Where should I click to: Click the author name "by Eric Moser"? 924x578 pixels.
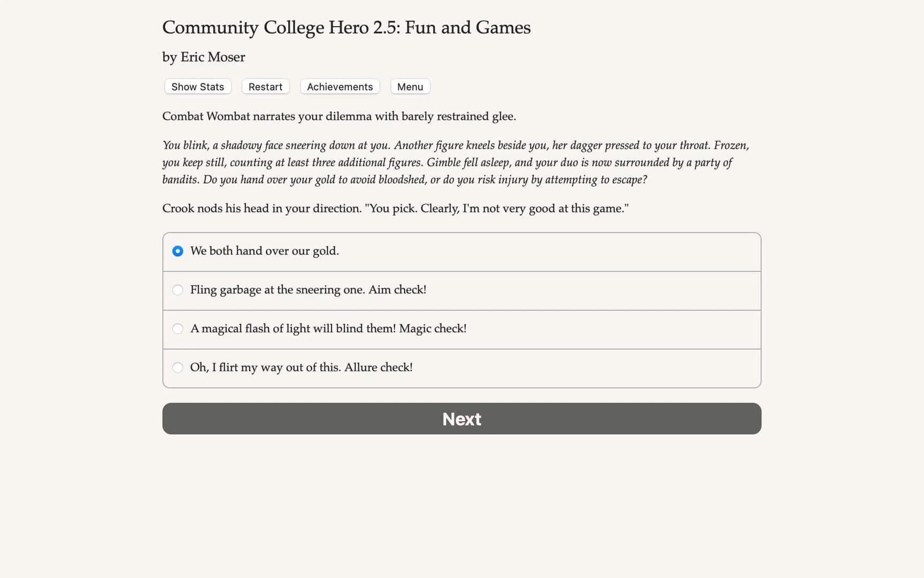point(203,57)
